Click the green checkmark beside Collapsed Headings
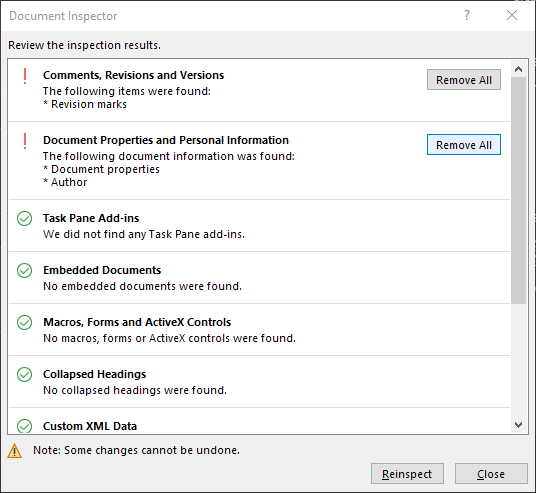The height and width of the screenshot is (493, 536). point(25,374)
